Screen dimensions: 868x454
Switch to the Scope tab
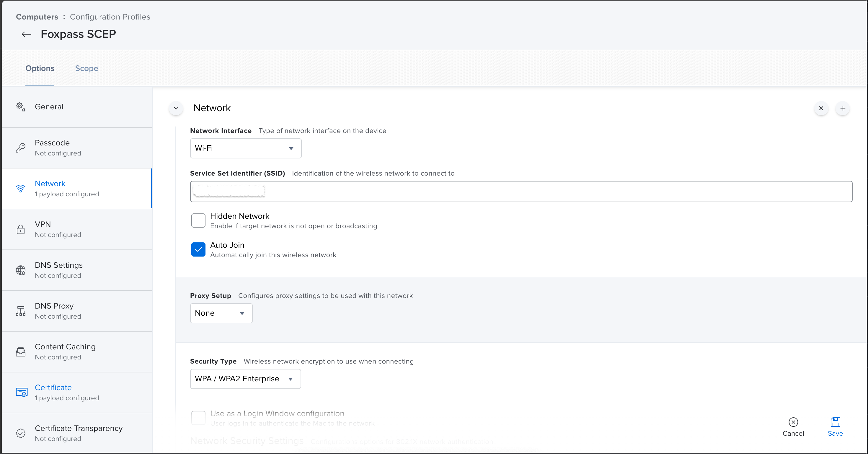click(x=87, y=69)
